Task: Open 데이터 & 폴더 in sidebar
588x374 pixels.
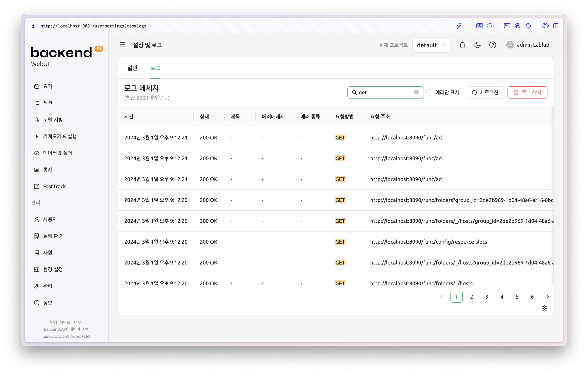Action: tap(57, 153)
